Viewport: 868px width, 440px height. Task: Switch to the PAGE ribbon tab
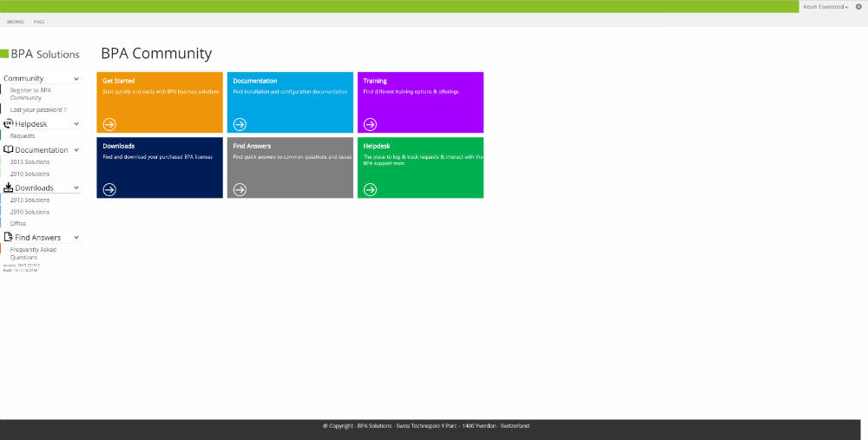39,22
